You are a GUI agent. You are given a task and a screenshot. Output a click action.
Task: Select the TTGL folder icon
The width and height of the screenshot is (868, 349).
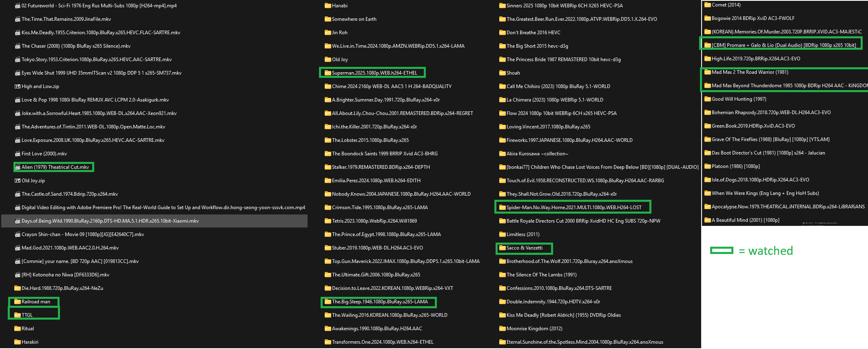pos(18,315)
